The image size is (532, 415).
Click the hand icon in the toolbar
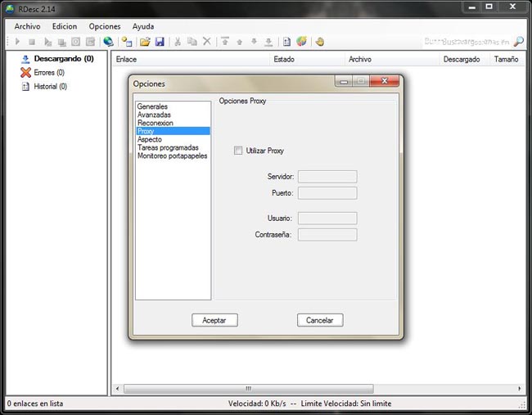319,41
